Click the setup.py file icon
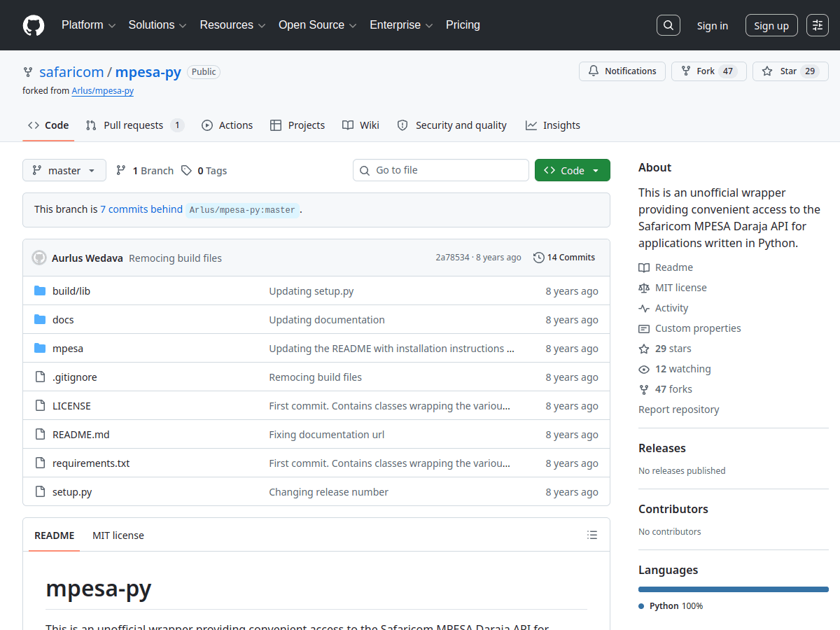840x630 pixels. pos(40,491)
